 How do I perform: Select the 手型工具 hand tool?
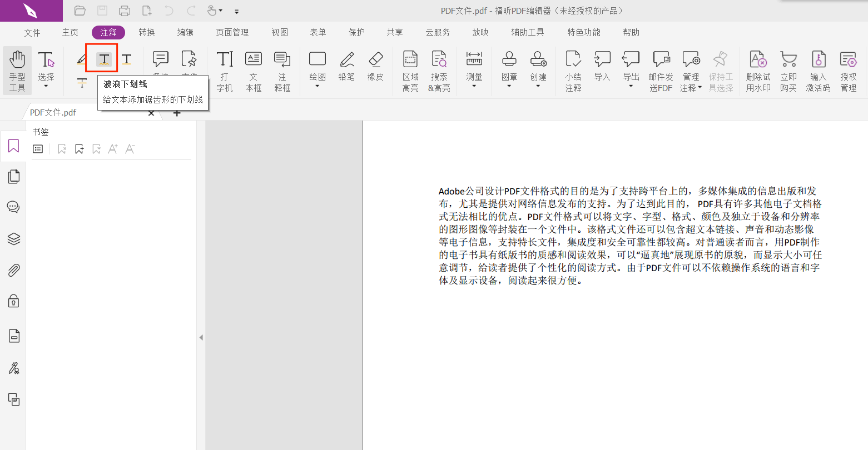(x=17, y=71)
